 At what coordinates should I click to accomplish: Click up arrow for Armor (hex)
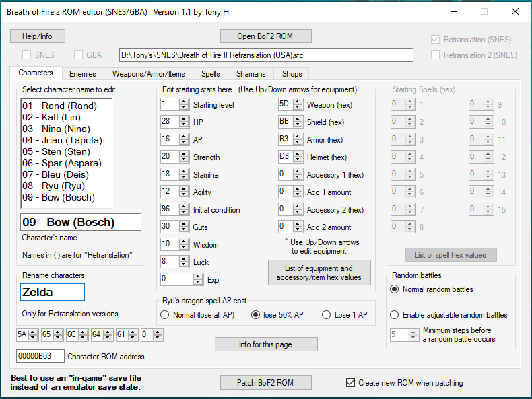pos(298,137)
